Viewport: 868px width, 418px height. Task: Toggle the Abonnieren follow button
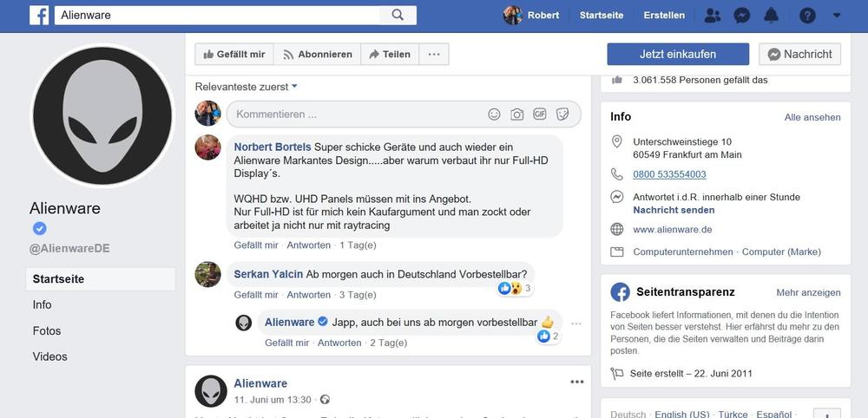pyautogui.click(x=317, y=54)
